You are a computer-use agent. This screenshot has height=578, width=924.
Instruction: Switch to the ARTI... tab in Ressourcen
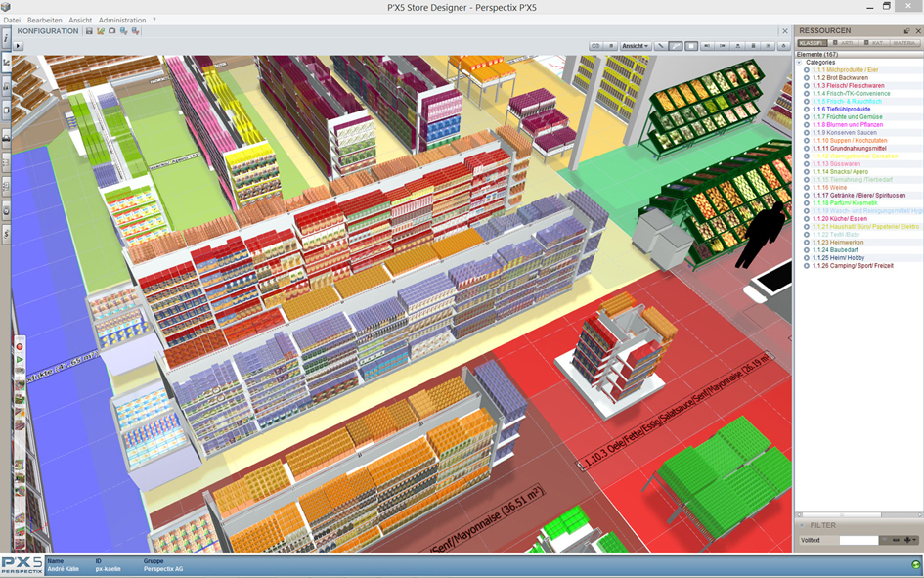tap(844, 43)
